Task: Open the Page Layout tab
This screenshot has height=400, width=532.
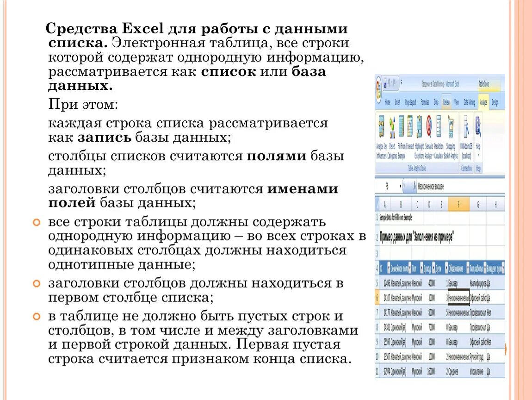Action: coord(410,102)
